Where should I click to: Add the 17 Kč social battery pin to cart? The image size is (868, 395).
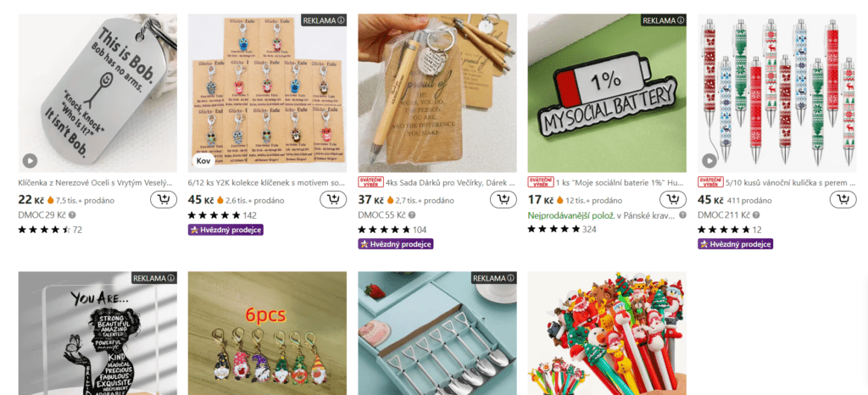pyautogui.click(x=672, y=200)
